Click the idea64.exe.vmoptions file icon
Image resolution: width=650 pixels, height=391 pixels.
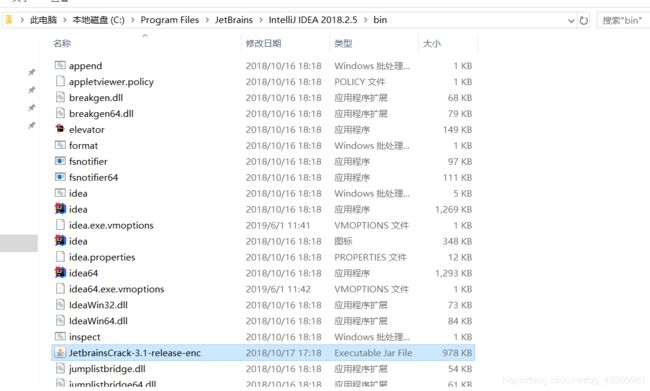pyautogui.click(x=61, y=288)
